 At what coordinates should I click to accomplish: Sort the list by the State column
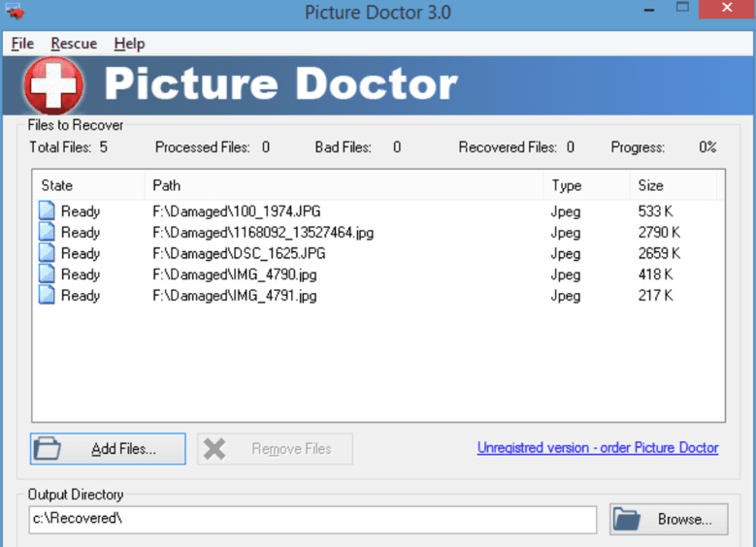pos(88,185)
